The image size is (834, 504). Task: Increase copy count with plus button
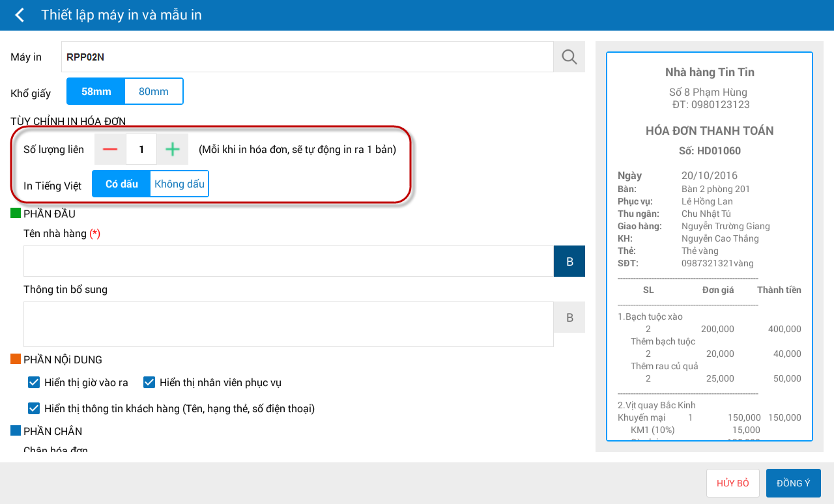pyautogui.click(x=173, y=149)
